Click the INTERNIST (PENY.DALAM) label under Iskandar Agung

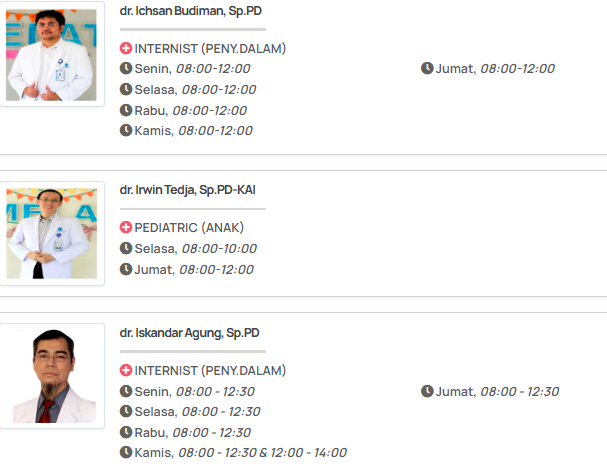(210, 371)
